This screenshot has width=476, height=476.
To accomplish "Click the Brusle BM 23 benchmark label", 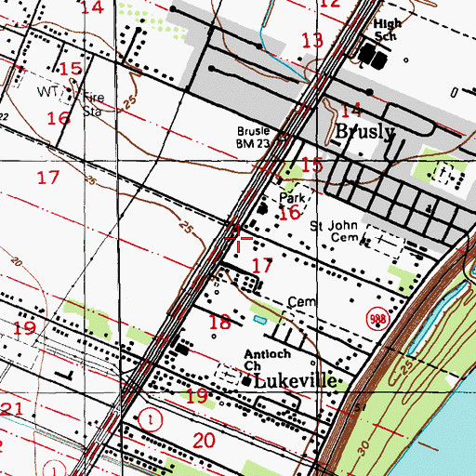I will [253, 138].
